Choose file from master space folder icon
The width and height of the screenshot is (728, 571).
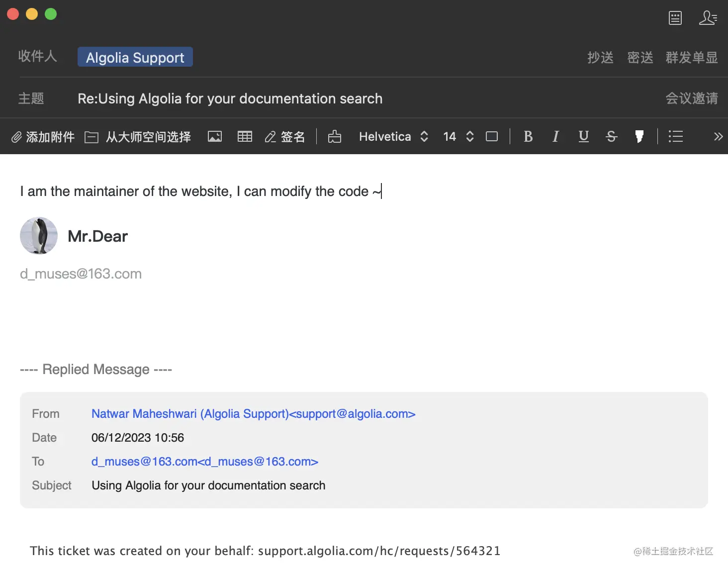[91, 137]
